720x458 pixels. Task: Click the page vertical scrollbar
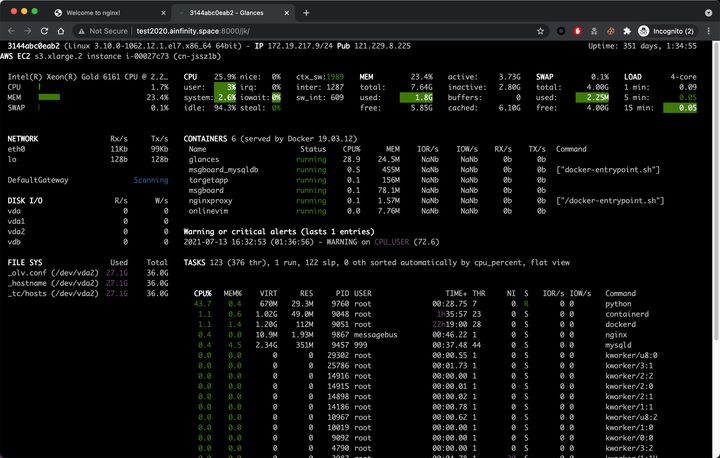point(716,191)
